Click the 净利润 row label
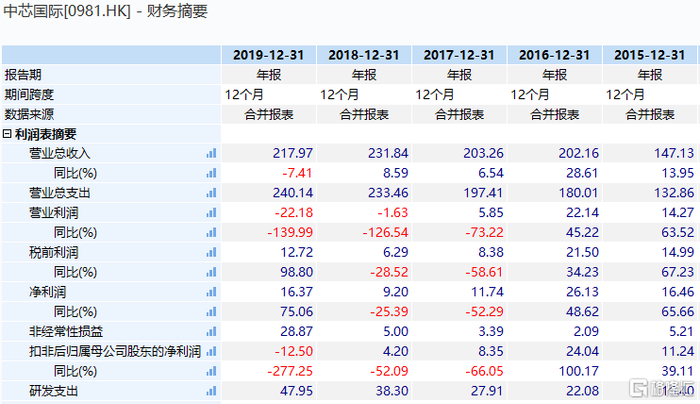Screen dimensions: 700x404 point(47,292)
